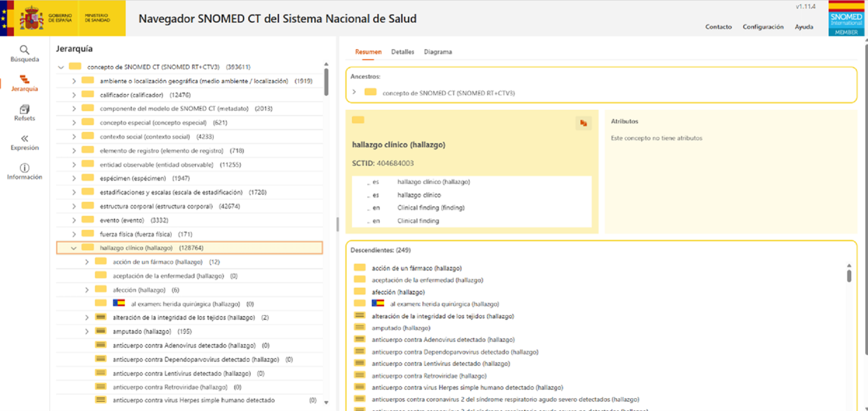The height and width of the screenshot is (411, 868).
Task: Click striped icon of 'alteración de la integridad' in Descendientes
Action: pyautogui.click(x=360, y=316)
